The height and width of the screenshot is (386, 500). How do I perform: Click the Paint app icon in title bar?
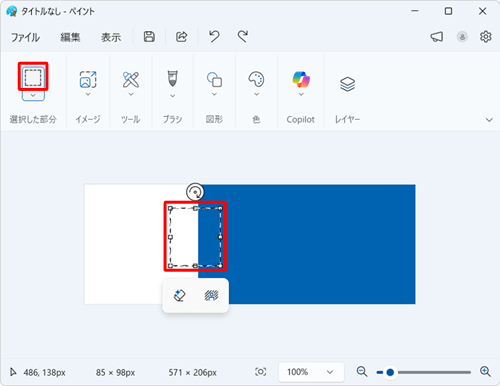tap(12, 11)
